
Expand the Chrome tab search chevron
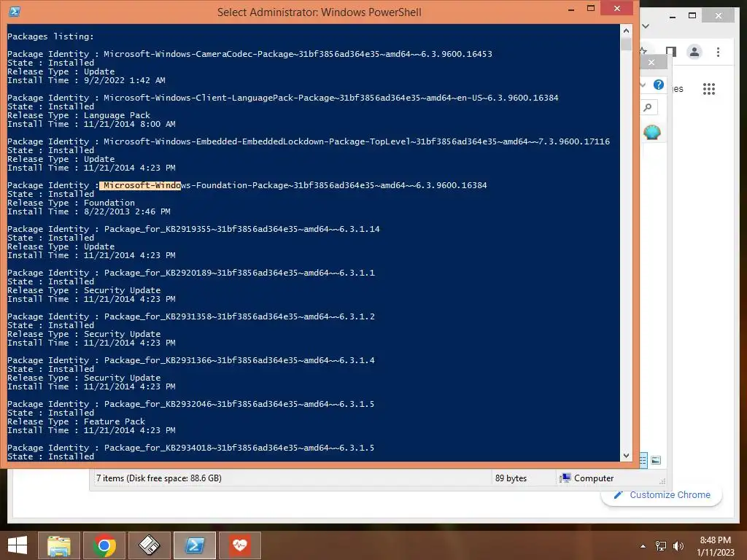646,26
